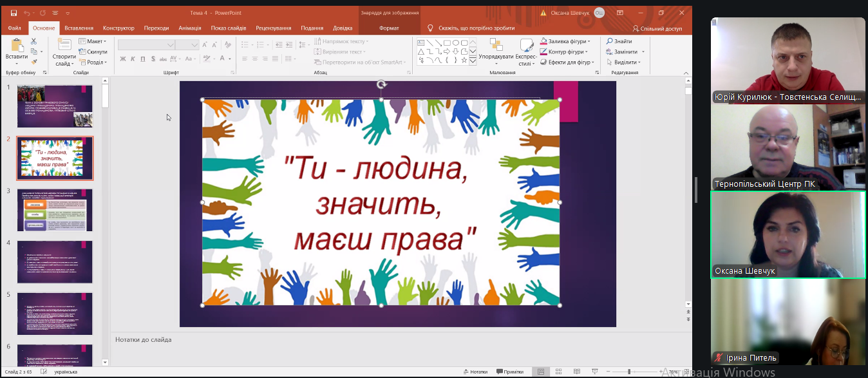Screen dimensions: 868x378
Task: Expand the Section (Розділ) dropdown
Action: tap(94, 62)
